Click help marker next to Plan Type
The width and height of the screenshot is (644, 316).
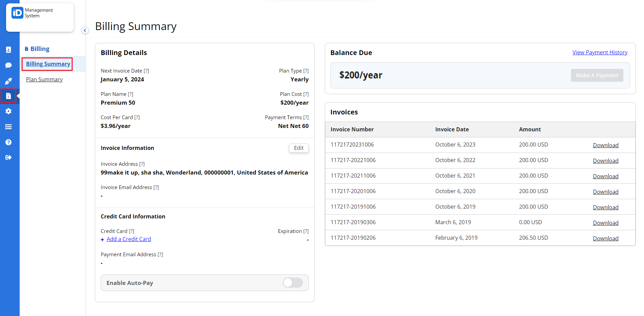[x=306, y=71]
